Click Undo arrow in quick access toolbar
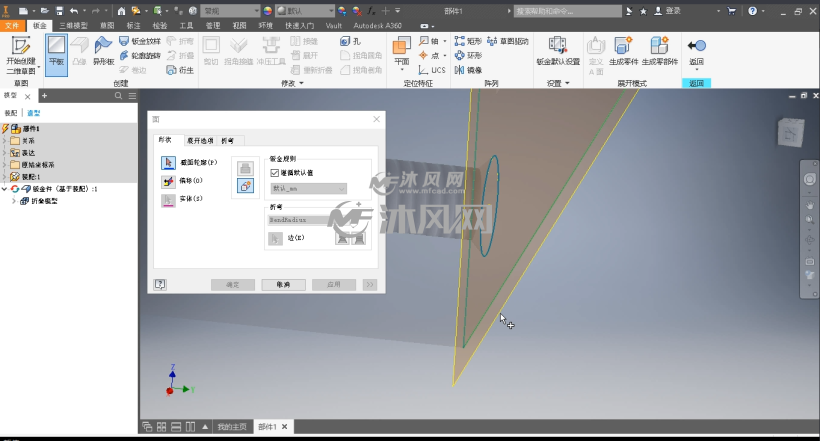820x441 pixels. (74, 11)
